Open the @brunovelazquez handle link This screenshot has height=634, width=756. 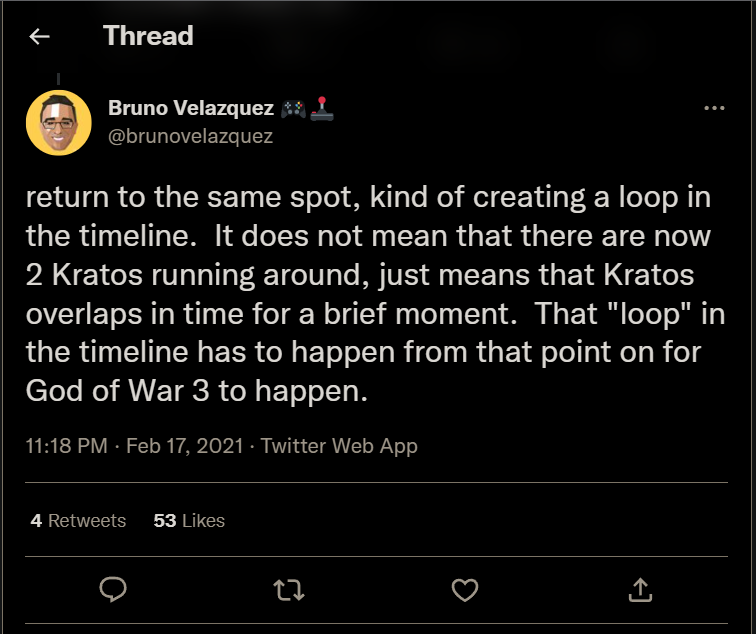(189, 137)
